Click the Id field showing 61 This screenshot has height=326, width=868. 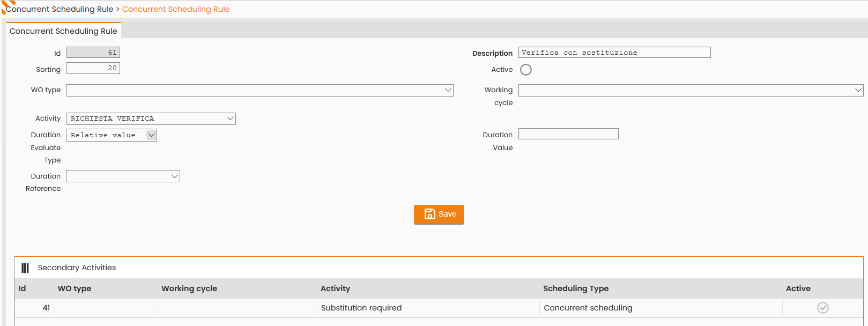point(93,53)
